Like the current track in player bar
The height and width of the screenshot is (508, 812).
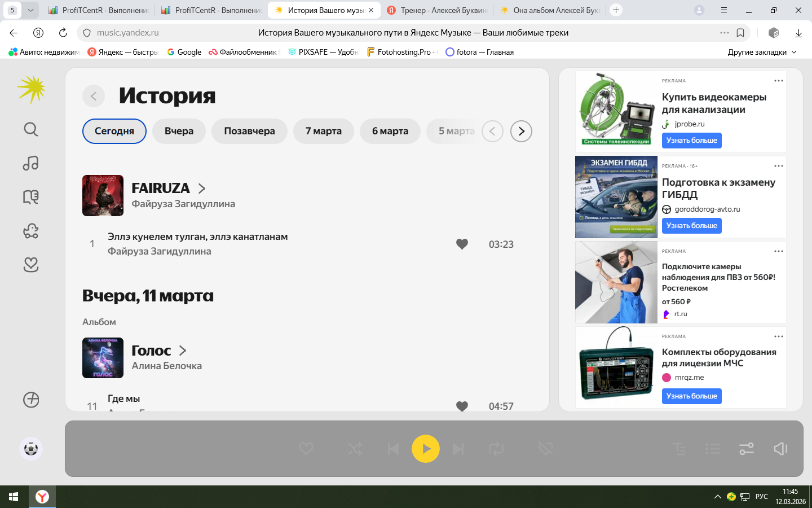coord(306,449)
